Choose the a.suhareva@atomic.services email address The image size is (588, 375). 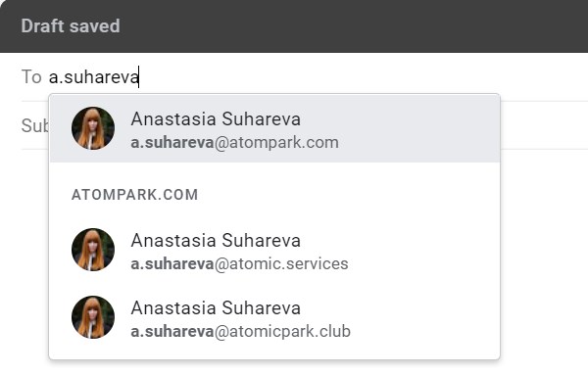tap(240, 263)
